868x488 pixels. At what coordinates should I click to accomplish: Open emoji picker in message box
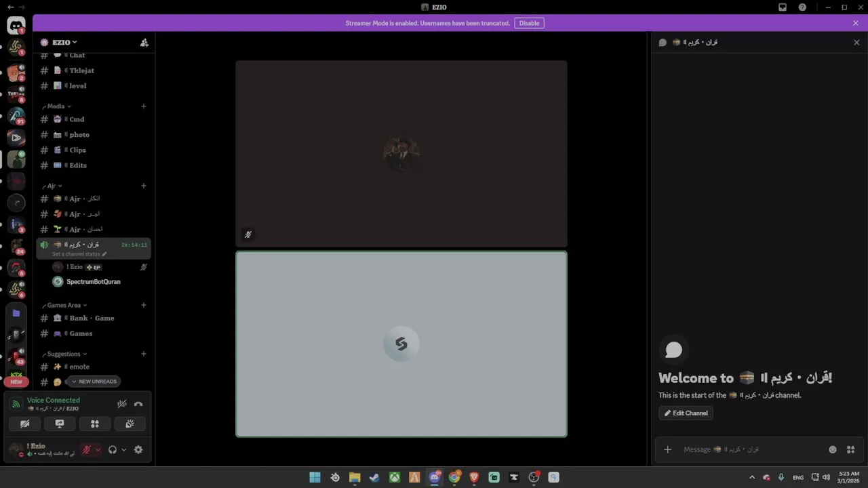click(833, 449)
